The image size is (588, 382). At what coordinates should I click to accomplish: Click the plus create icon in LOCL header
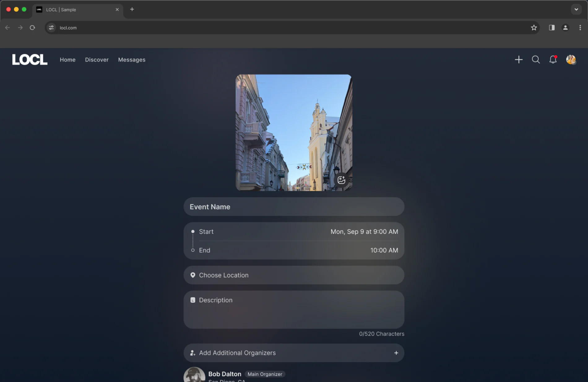(519, 59)
